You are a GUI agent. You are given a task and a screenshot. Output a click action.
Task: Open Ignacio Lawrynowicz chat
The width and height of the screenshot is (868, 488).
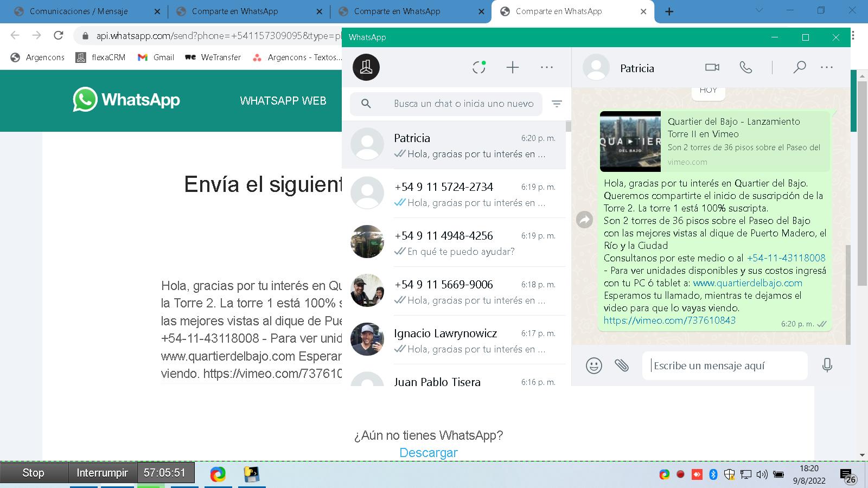pos(454,340)
